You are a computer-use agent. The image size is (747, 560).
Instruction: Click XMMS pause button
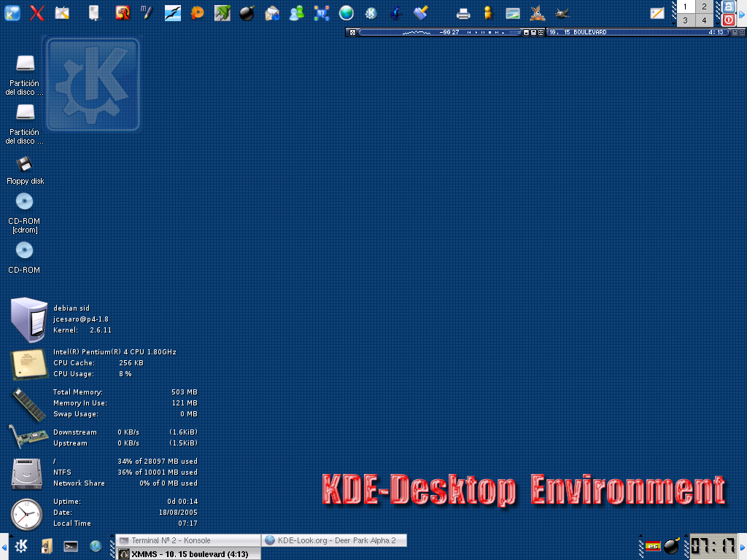(483, 32)
